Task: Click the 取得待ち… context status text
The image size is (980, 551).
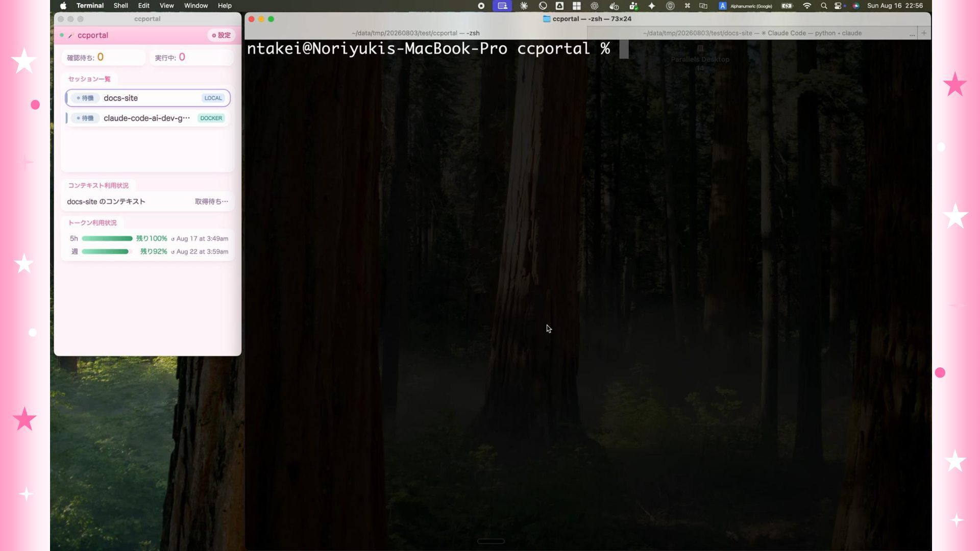Action: coord(211,202)
